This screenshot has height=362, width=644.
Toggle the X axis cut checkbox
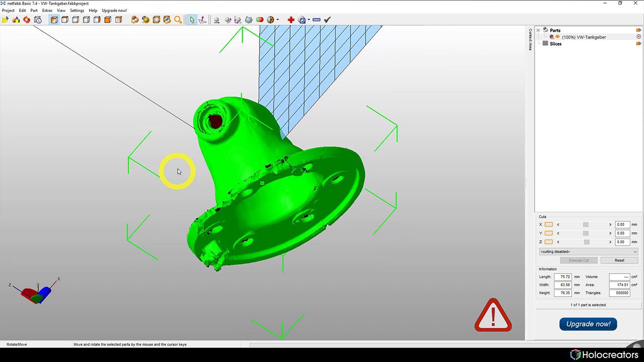click(548, 224)
